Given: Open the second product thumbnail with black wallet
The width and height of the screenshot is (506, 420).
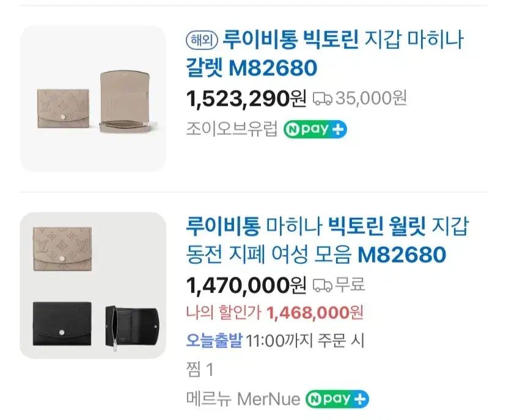Looking at the screenshot, I should click(x=93, y=285).
